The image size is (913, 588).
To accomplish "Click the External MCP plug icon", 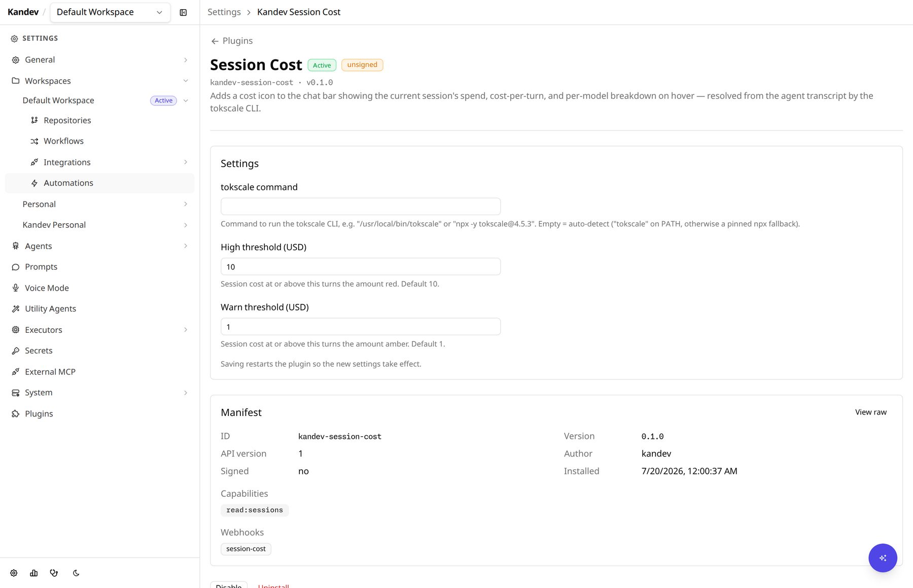I will [x=16, y=372].
